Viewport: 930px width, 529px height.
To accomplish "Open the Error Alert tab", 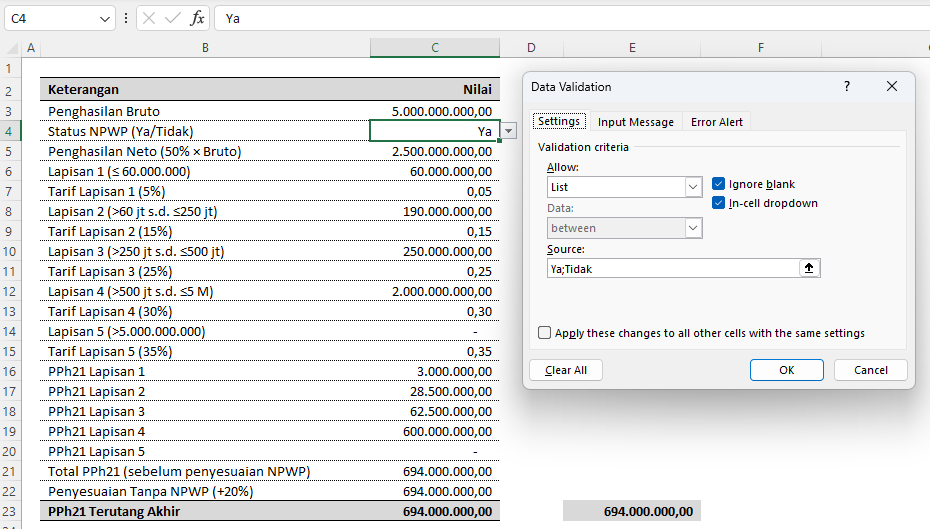I will 717,122.
